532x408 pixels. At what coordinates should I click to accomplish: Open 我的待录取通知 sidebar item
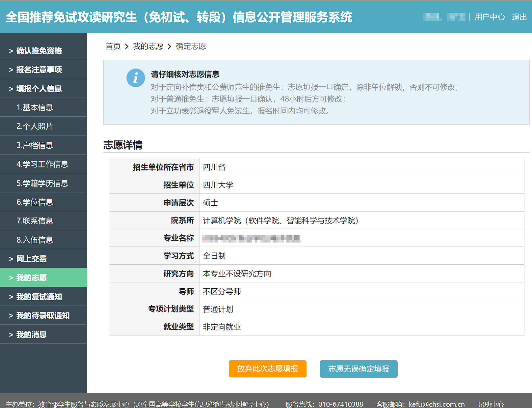pyautogui.click(x=43, y=315)
